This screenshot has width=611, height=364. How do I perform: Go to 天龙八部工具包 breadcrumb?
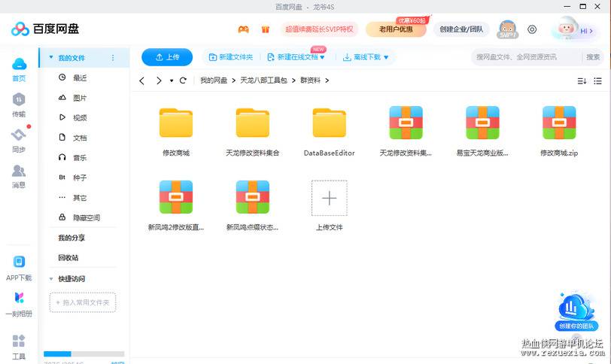point(263,80)
